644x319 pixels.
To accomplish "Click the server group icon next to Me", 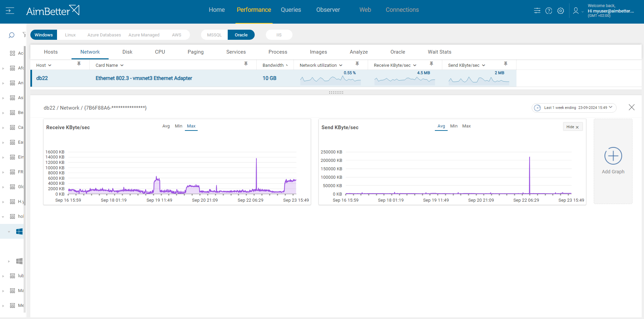I will coord(12,306).
